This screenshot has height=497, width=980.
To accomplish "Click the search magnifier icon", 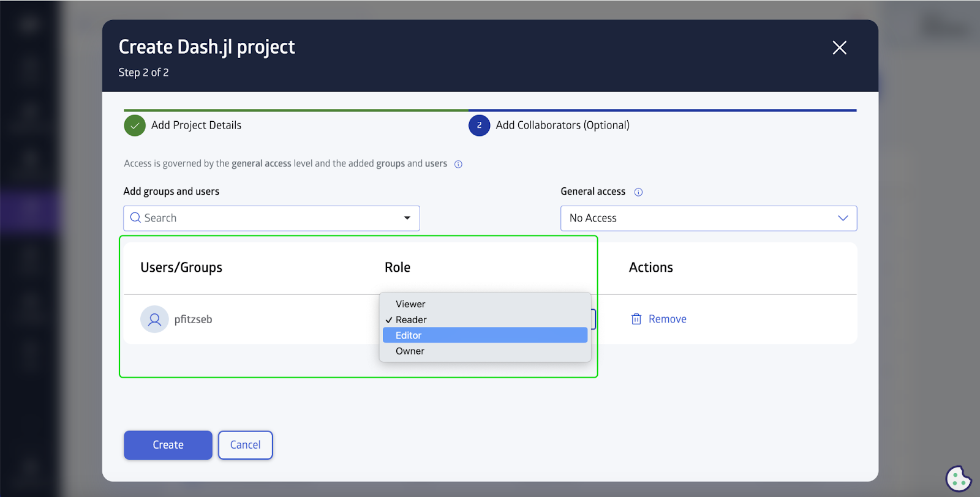I will point(135,218).
